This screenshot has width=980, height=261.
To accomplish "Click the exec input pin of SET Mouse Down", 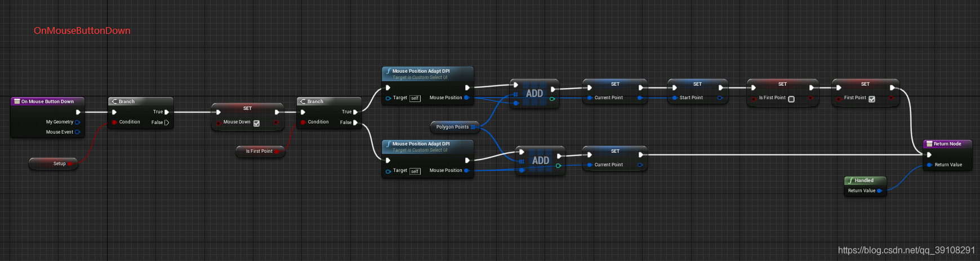I will pos(219,112).
